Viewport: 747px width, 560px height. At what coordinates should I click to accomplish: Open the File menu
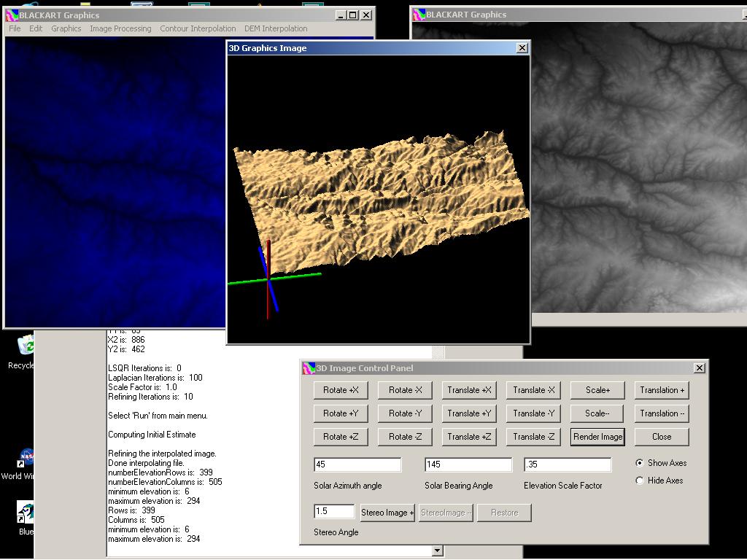[15, 28]
